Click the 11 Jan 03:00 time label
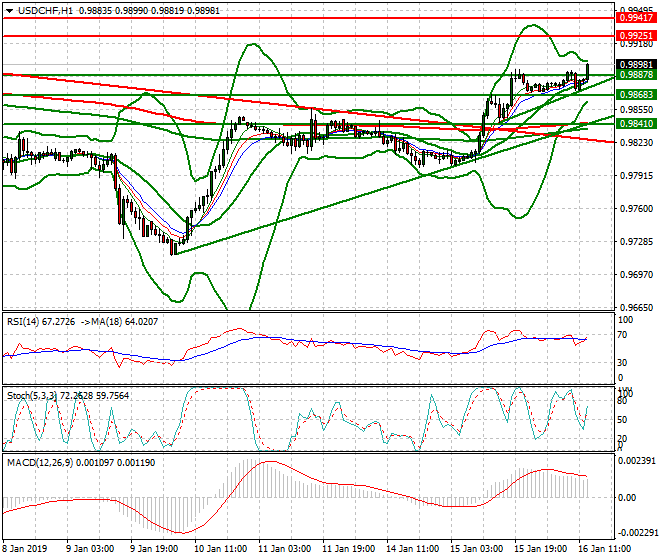This screenshot has height=560, width=660. click(x=285, y=549)
